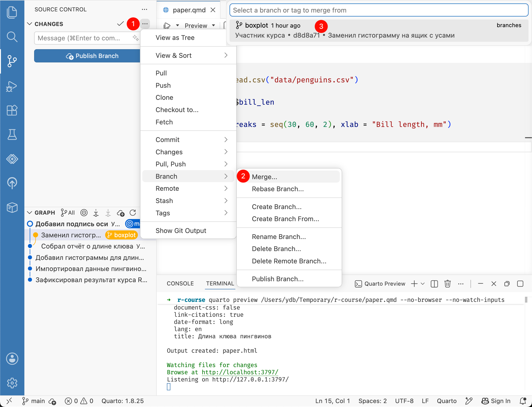Switch to the CONSOLE tab
532x407 pixels.
180,284
